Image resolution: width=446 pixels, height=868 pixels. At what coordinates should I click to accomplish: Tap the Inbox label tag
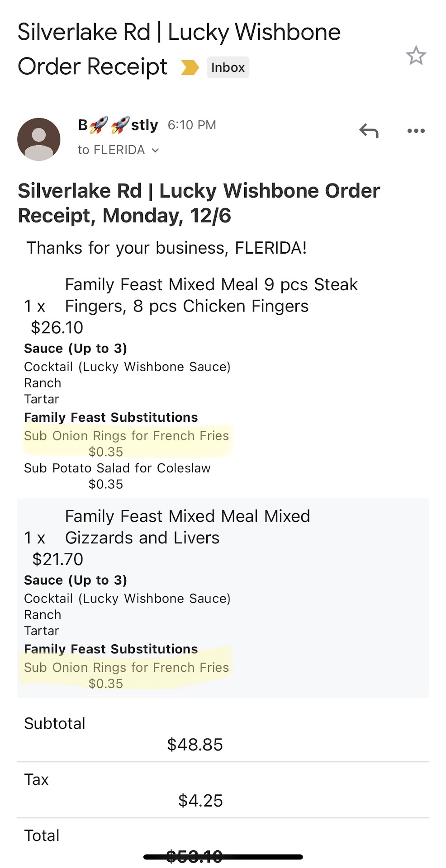point(228,67)
